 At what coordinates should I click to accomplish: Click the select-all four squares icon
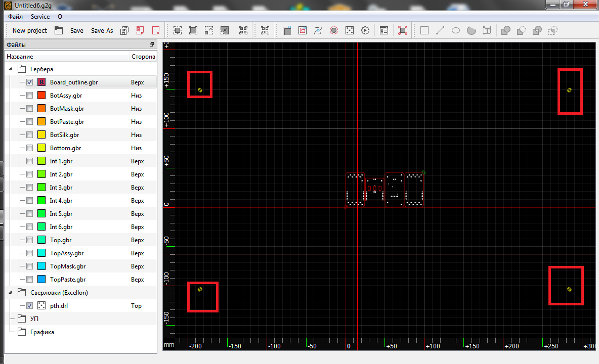coord(243,30)
